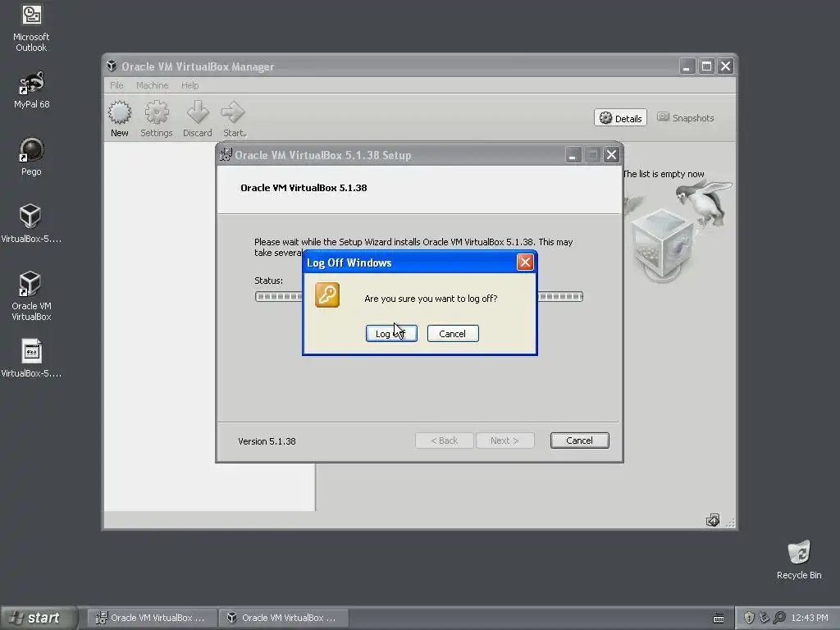The height and width of the screenshot is (630, 840).
Task: Switch to first Oracle VM VirtualBox taskbar button
Action: [x=153, y=618]
